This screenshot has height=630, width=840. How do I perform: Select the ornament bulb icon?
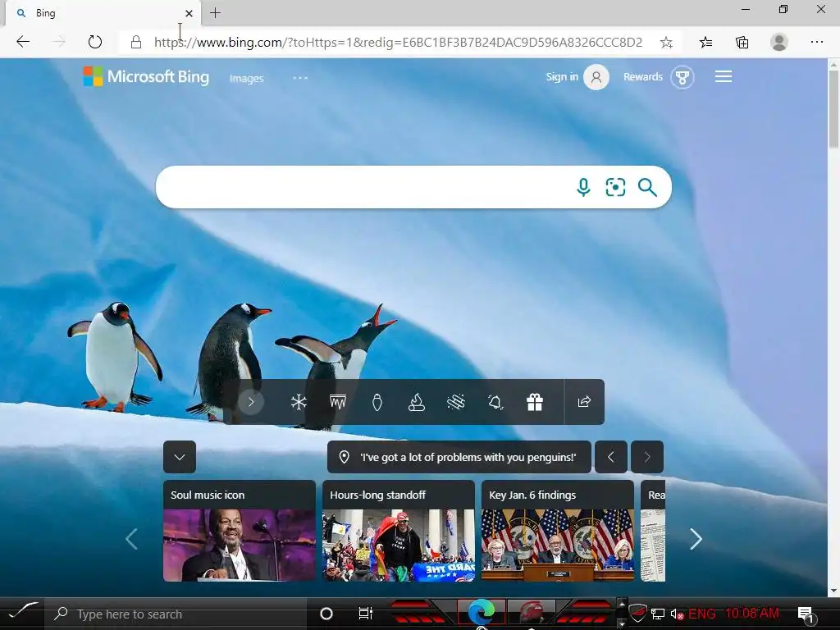377,402
